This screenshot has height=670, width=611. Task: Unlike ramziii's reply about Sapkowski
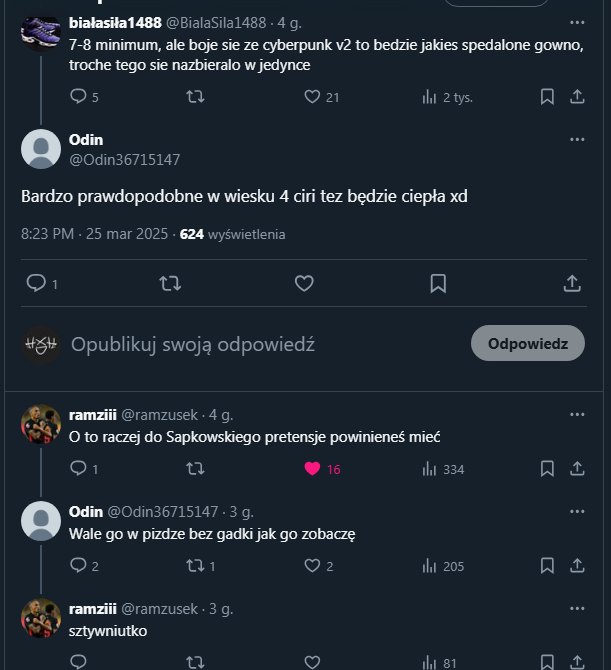[312, 469]
